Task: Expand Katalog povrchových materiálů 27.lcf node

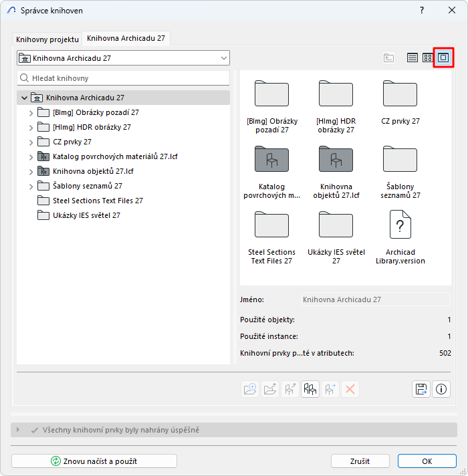Action: click(x=31, y=157)
